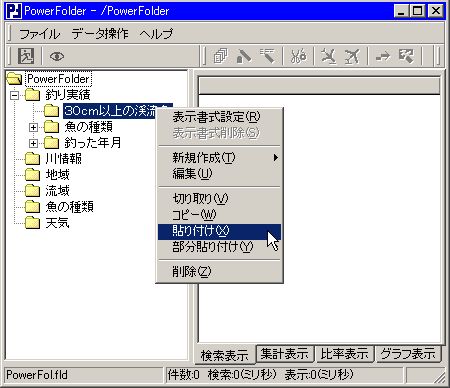
Task: Click the box with arrow toolbar icon
Action: click(x=406, y=56)
